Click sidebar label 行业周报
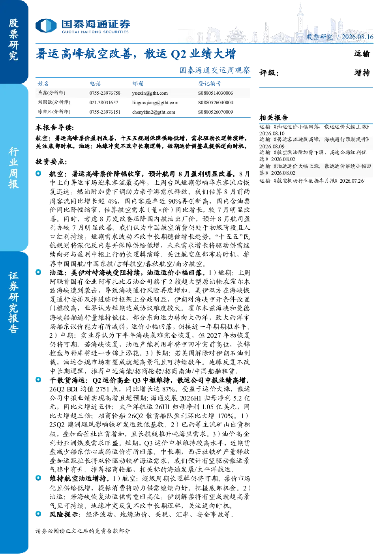This screenshot has width=392, height=554. pos(13,168)
